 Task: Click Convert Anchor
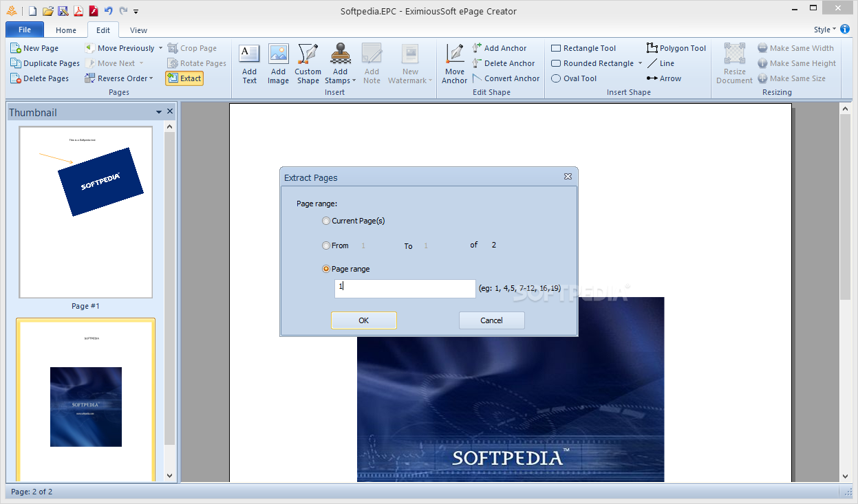(506, 78)
